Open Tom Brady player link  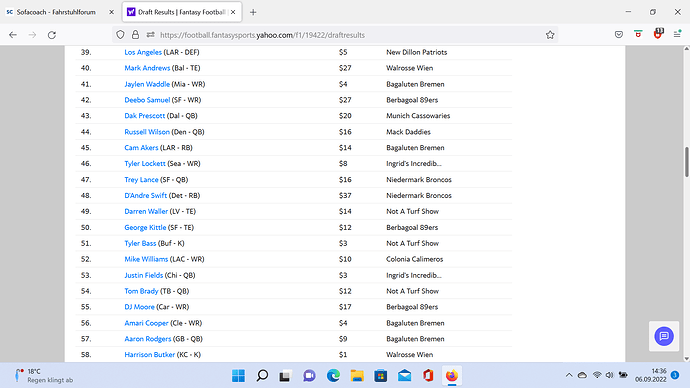click(x=141, y=291)
